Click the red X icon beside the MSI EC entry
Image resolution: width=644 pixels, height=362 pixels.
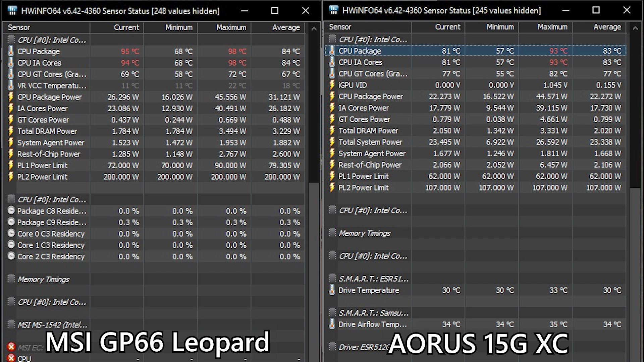pos(11,347)
